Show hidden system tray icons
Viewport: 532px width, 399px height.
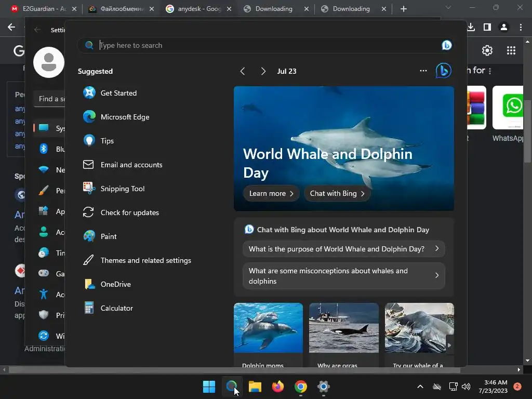click(420, 387)
